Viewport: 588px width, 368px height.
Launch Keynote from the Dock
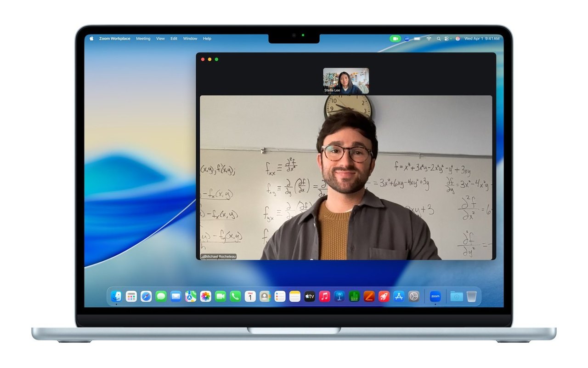(x=339, y=297)
